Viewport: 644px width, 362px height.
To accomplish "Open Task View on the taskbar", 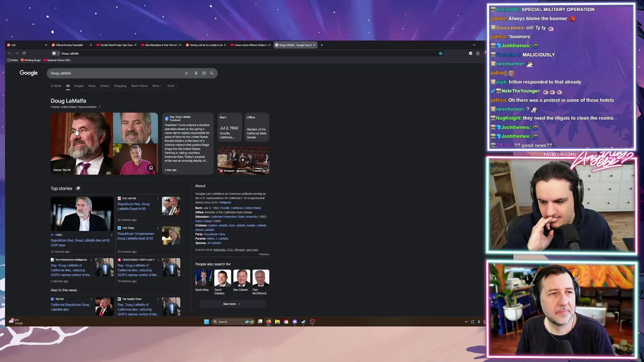I will pyautogui.click(x=260, y=322).
